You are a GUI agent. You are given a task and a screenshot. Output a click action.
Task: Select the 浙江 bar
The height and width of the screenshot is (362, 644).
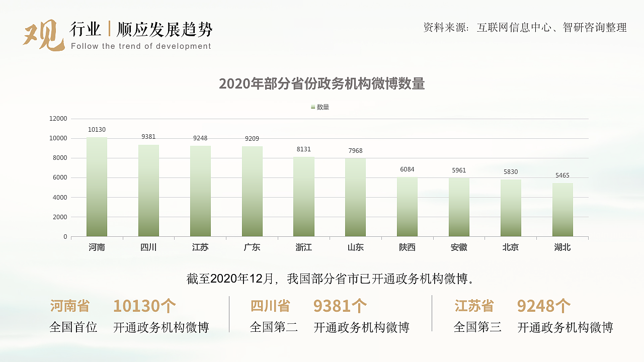[x=304, y=197]
